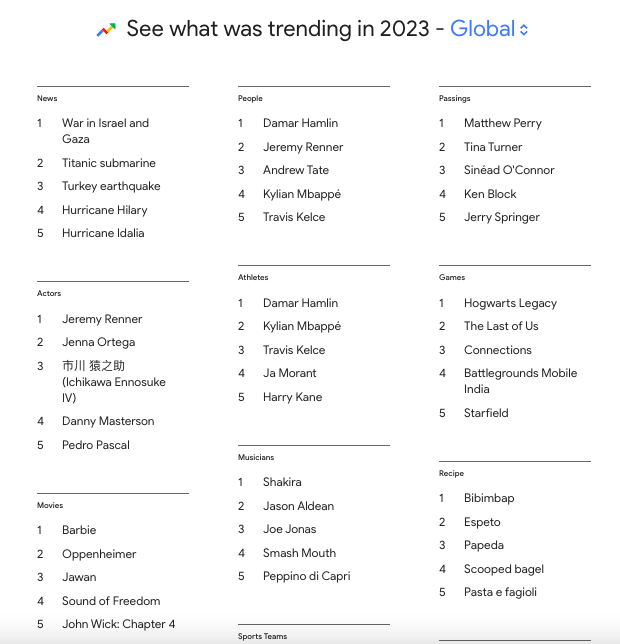Click 'Matthew Perry' in Passings
The image size is (620, 644).
pos(503,123)
